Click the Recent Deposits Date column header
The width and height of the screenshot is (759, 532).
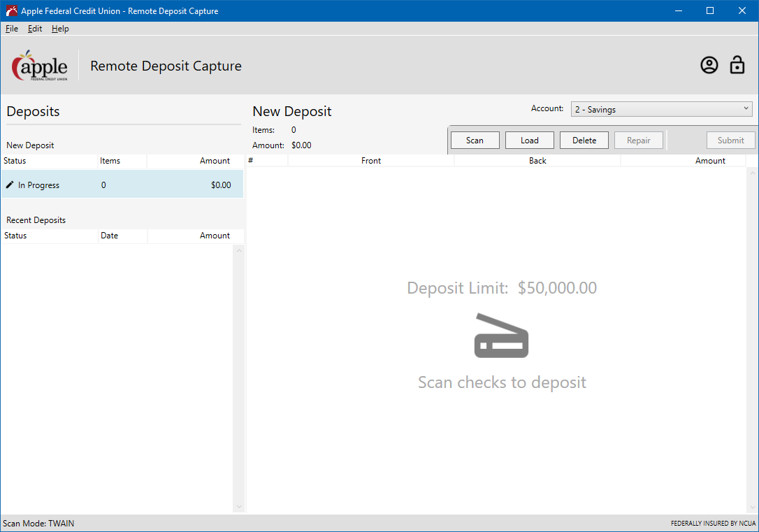tap(110, 236)
